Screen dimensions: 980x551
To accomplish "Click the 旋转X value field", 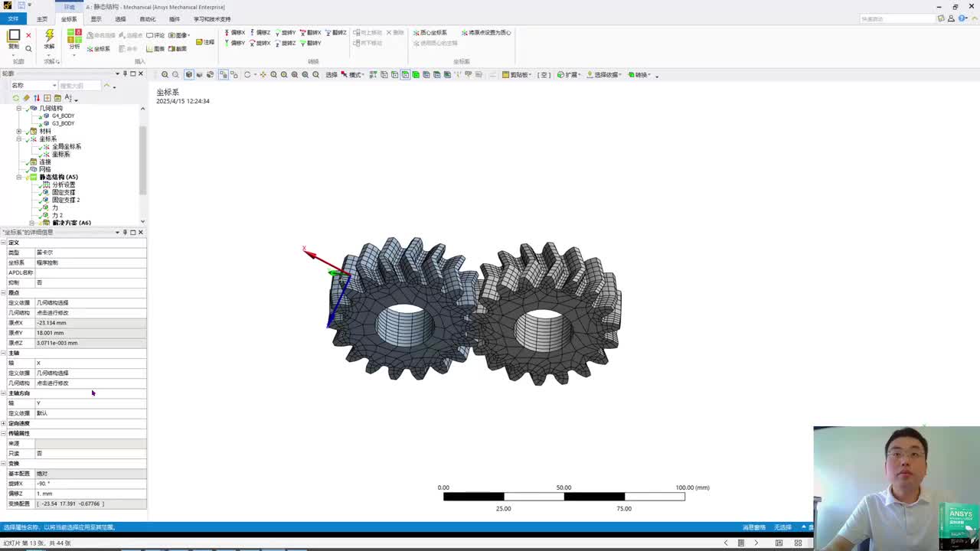I will (x=90, y=484).
